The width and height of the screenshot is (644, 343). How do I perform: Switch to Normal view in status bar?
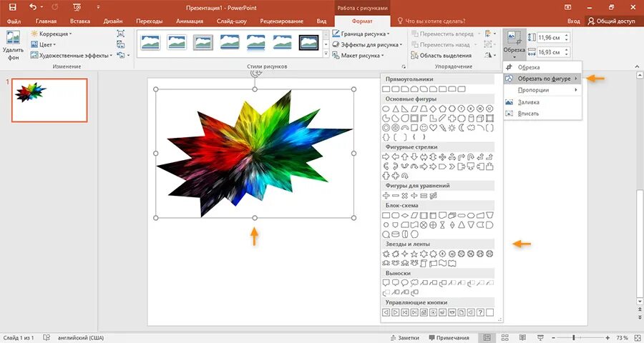pyautogui.click(x=487, y=338)
